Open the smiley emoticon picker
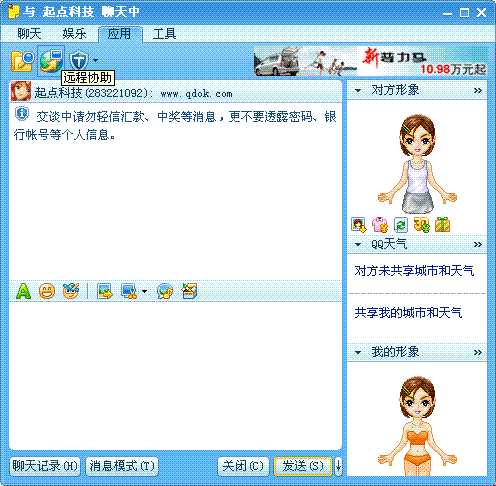This screenshot has height=486, width=496. 47,291
